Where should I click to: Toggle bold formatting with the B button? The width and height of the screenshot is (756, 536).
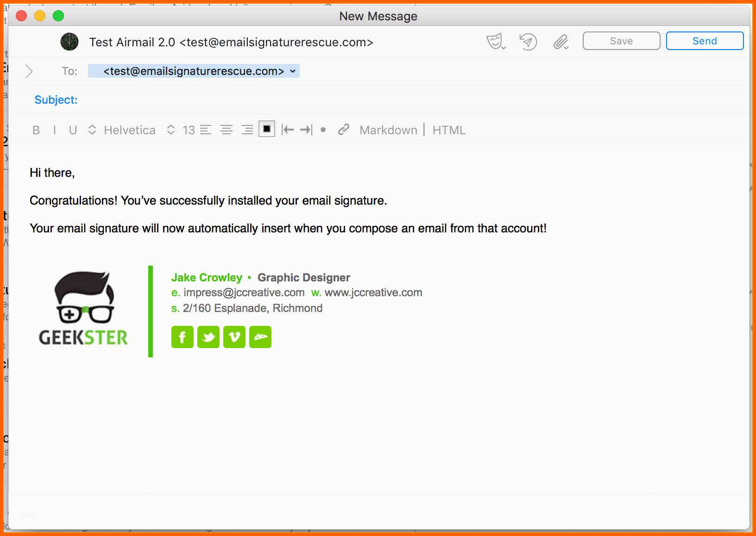(x=36, y=130)
